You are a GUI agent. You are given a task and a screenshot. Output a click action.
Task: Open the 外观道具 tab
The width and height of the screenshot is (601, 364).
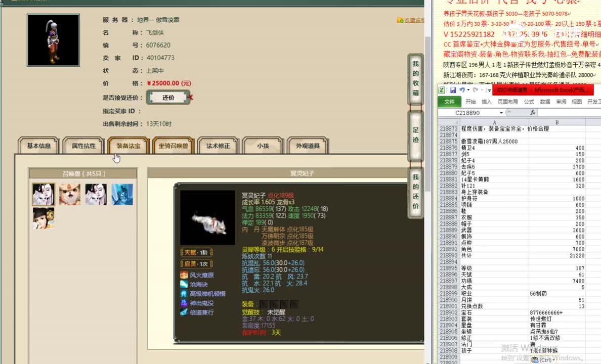tap(308, 146)
